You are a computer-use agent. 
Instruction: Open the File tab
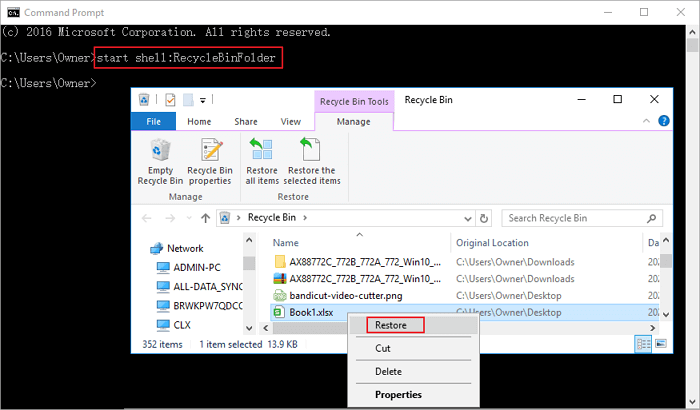tap(154, 121)
